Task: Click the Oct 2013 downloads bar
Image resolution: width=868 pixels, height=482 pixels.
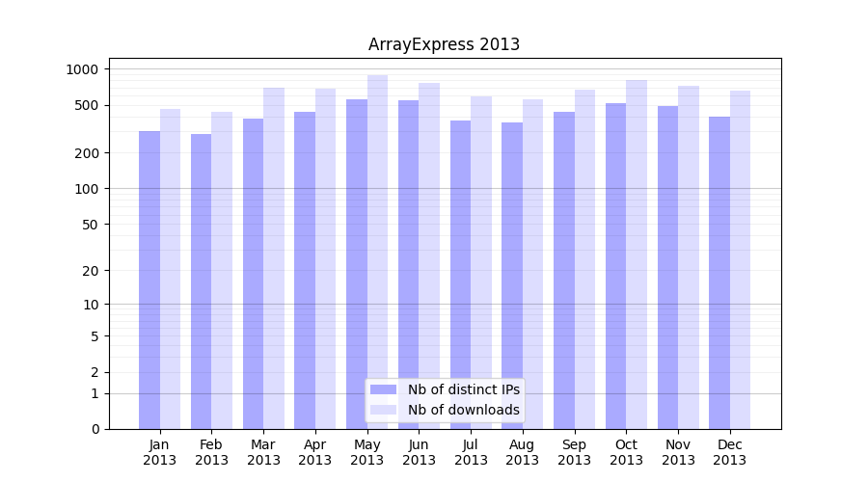Action: pos(637,254)
